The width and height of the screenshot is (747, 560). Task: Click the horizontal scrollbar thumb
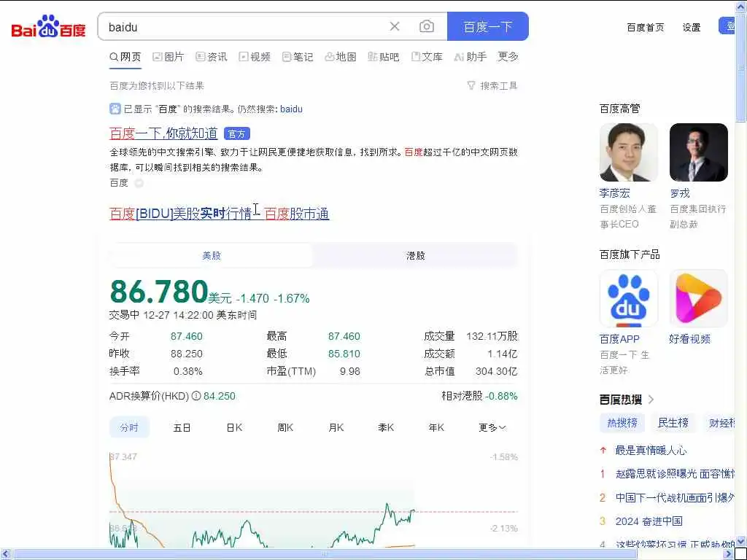point(325,554)
